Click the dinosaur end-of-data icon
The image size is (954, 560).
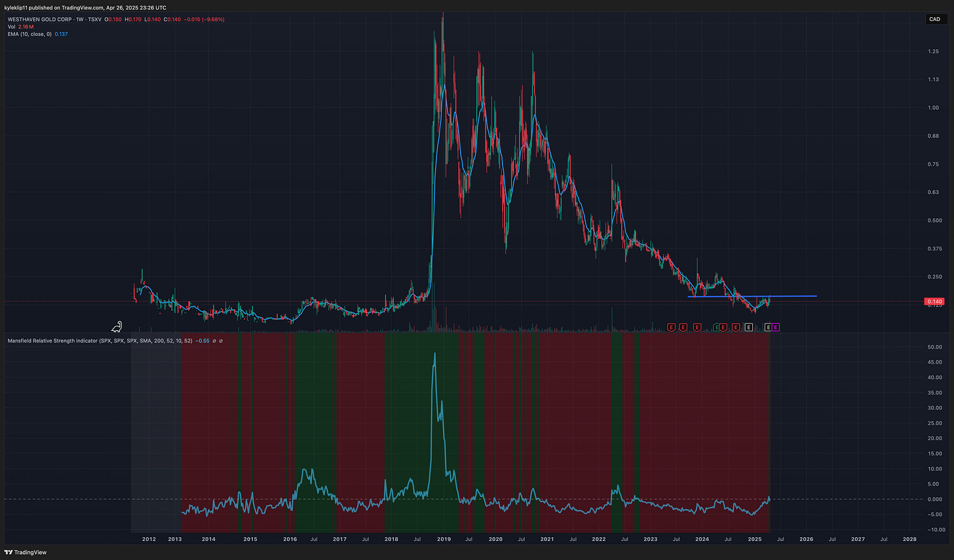coord(117,326)
